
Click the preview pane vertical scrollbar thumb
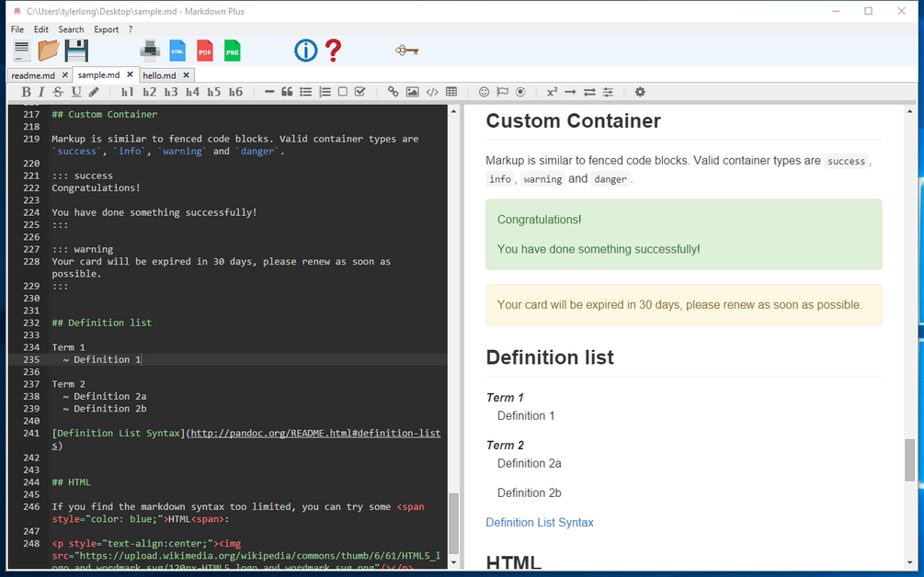pyautogui.click(x=910, y=459)
